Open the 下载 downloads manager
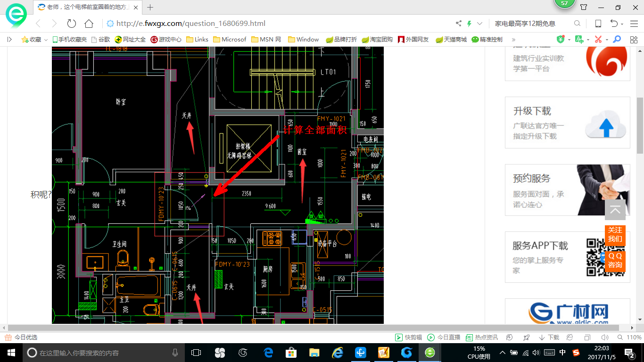 click(549, 337)
